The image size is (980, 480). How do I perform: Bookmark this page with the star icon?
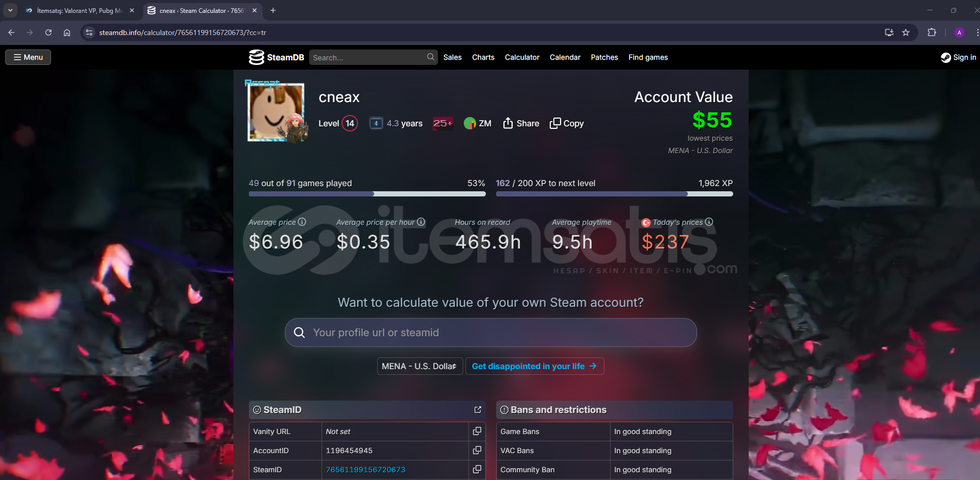(906, 32)
